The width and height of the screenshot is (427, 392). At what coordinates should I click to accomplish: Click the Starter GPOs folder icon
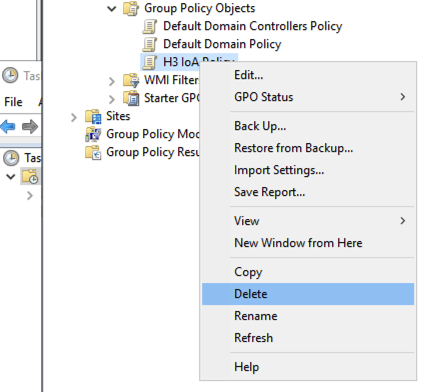pyautogui.click(x=131, y=98)
